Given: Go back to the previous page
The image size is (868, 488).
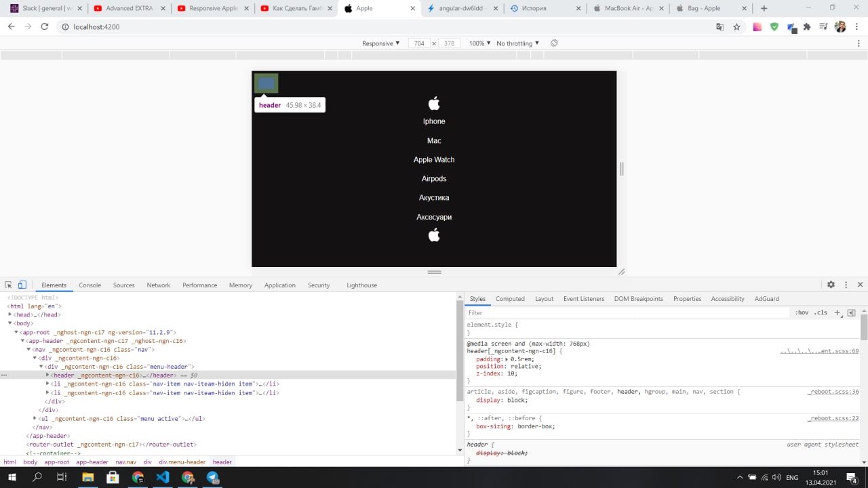Looking at the screenshot, I should point(11,27).
